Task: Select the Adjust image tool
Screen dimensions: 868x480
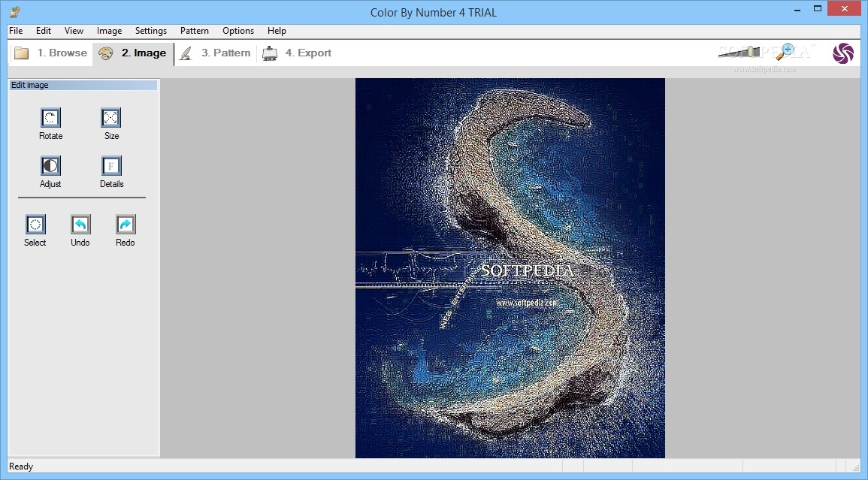Action: (x=50, y=166)
